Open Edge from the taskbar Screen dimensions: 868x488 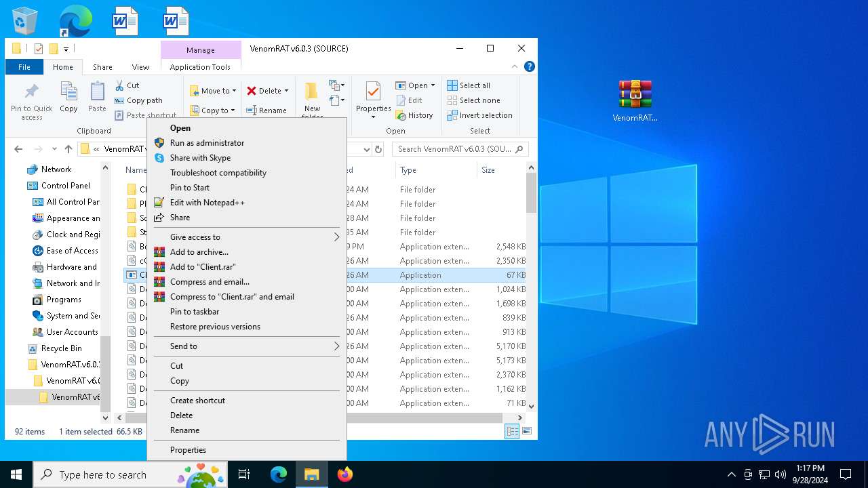(279, 474)
